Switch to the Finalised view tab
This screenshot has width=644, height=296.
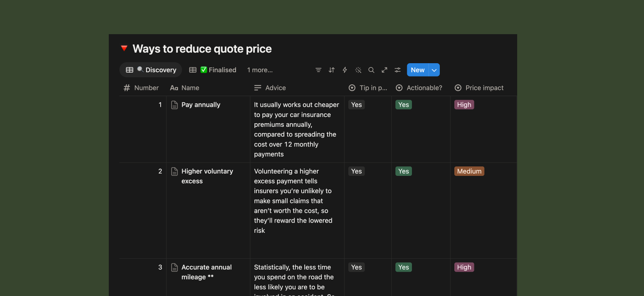(x=213, y=70)
